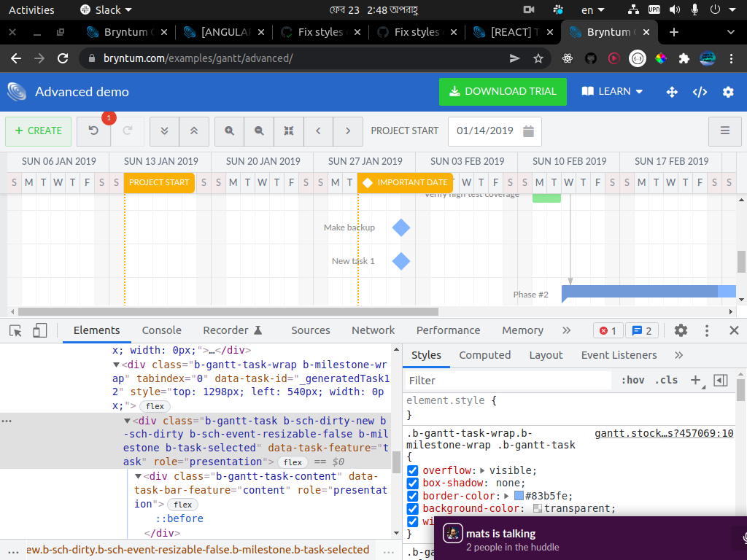
Task: Activate zoom-to-fit for the timeline
Action: [289, 131]
